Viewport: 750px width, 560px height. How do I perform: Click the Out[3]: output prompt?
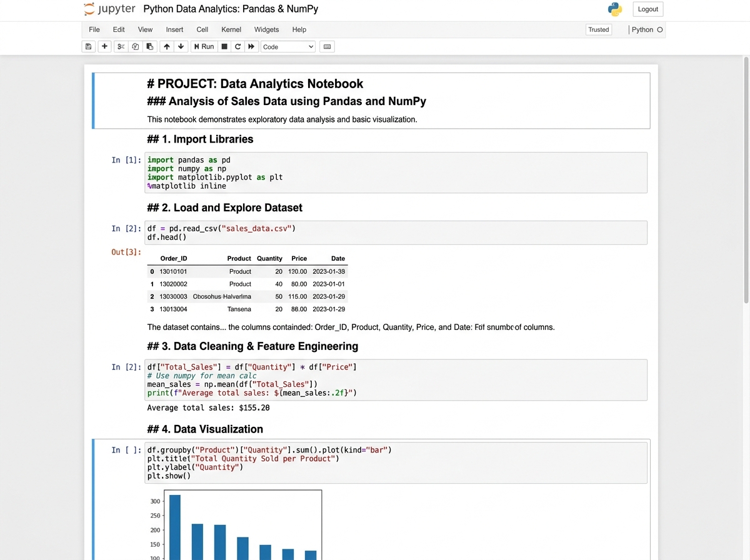pyautogui.click(x=127, y=252)
